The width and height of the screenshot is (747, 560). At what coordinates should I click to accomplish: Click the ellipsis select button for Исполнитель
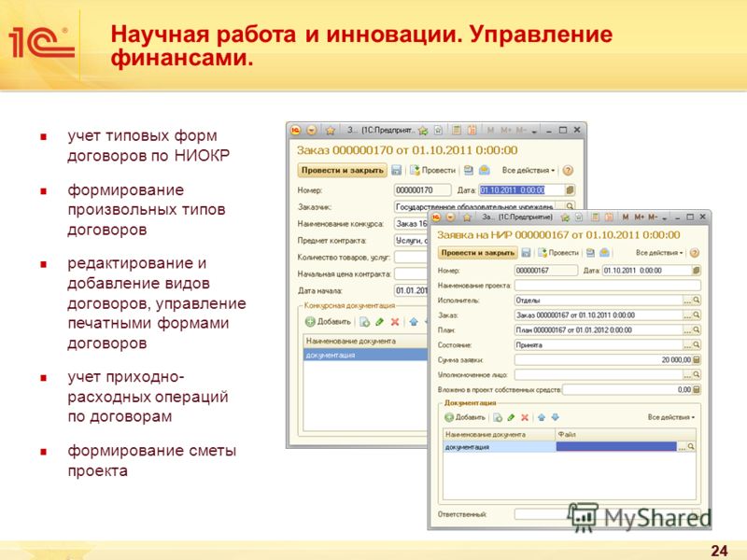coord(687,301)
